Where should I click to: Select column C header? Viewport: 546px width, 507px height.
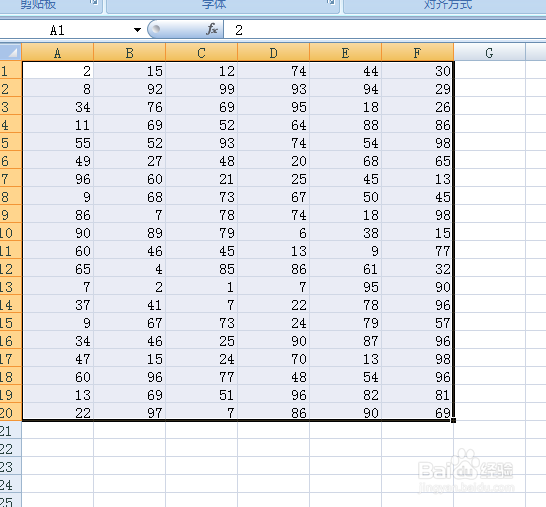[202, 53]
